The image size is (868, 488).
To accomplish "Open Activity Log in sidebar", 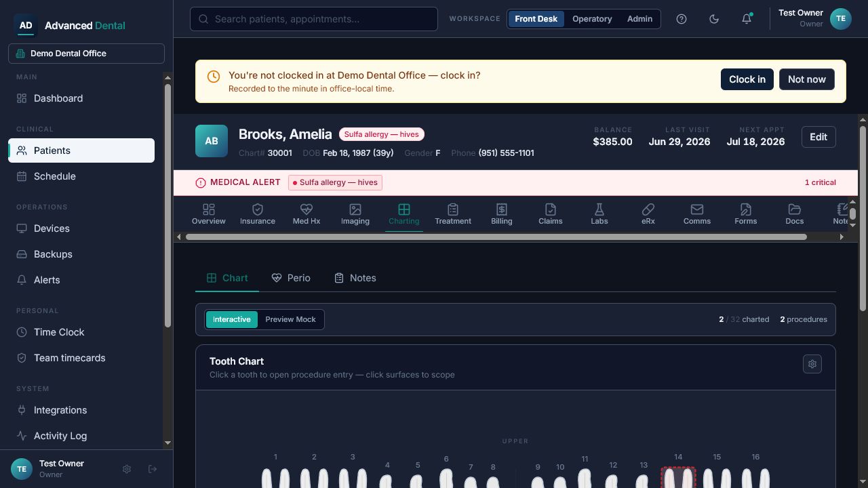I will coord(81,436).
